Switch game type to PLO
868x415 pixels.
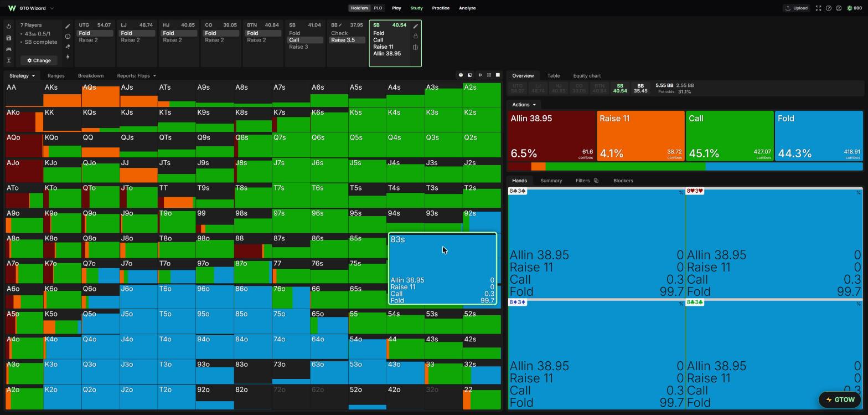click(x=378, y=8)
